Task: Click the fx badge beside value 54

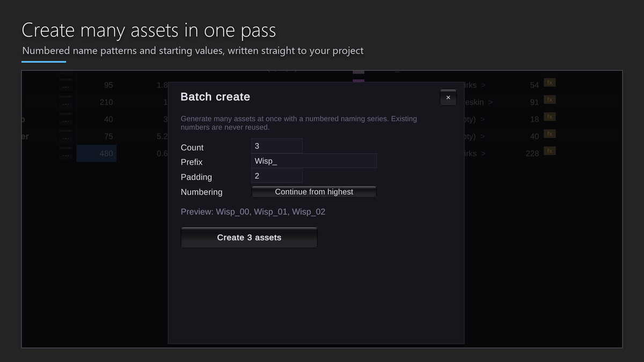Action: coord(550,83)
